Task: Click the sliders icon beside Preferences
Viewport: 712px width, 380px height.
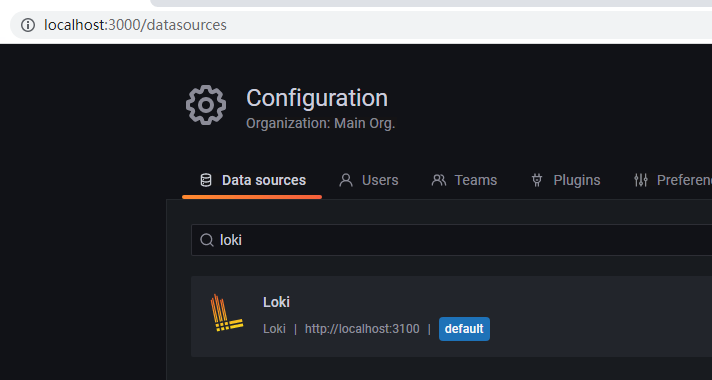Action: tap(640, 180)
